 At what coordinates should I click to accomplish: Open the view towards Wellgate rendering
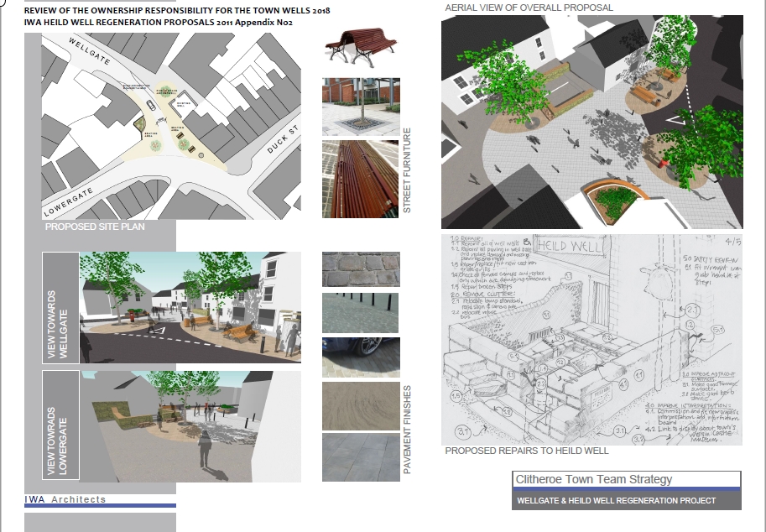190,307
